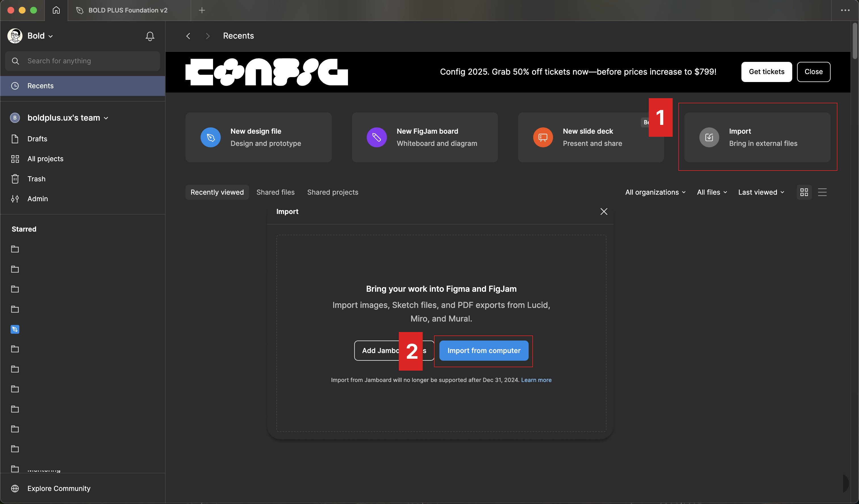Click the Bold user avatar

(15, 36)
